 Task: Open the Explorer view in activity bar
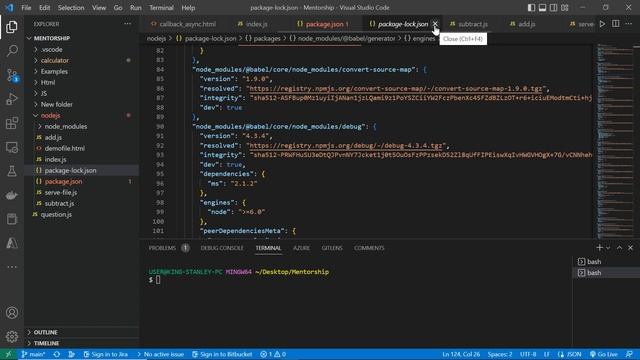(12, 27)
